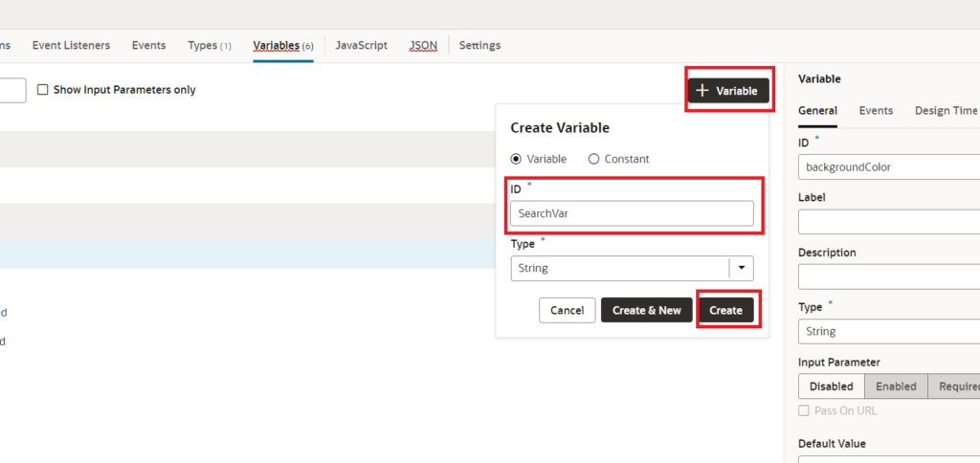This screenshot has height=463, width=980.
Task: Open the Events tab in the Variable panel
Action: coord(876,111)
